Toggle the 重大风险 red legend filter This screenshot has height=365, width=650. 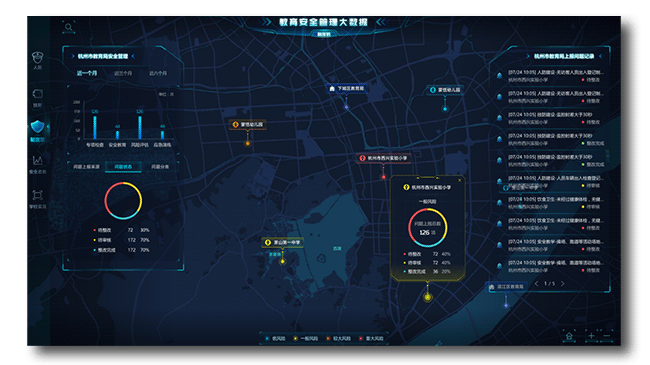(x=371, y=338)
